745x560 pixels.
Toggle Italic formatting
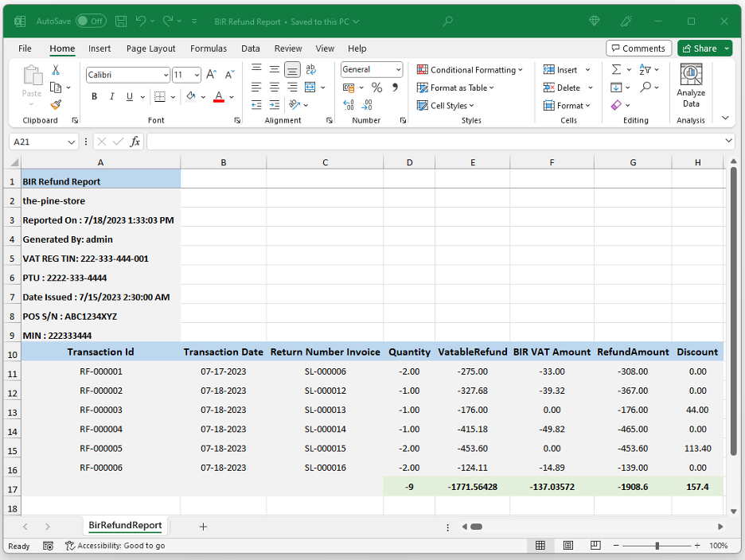click(x=112, y=97)
